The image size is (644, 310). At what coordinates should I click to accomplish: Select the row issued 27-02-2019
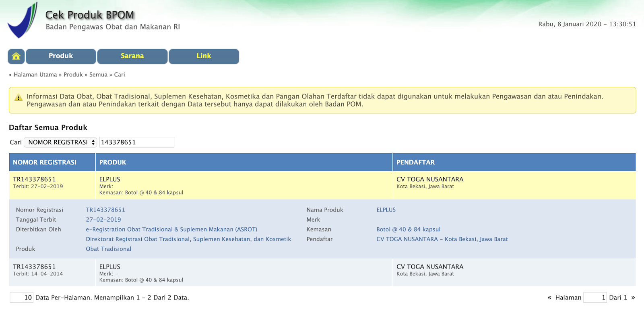click(x=322, y=185)
